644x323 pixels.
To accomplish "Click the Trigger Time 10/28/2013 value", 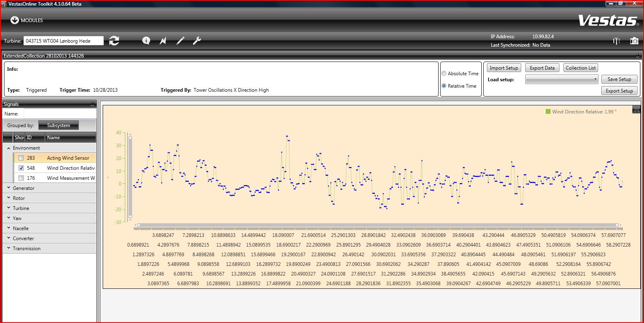I will click(x=105, y=90).
